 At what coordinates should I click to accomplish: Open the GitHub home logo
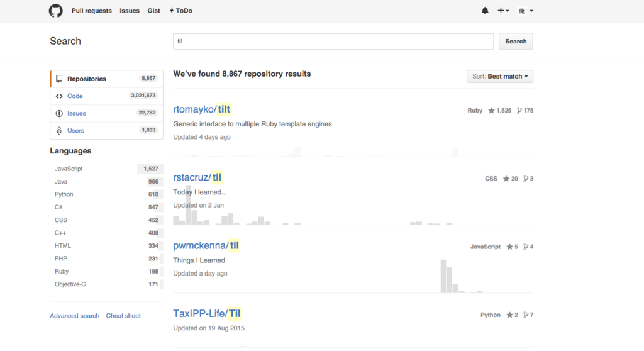(56, 11)
